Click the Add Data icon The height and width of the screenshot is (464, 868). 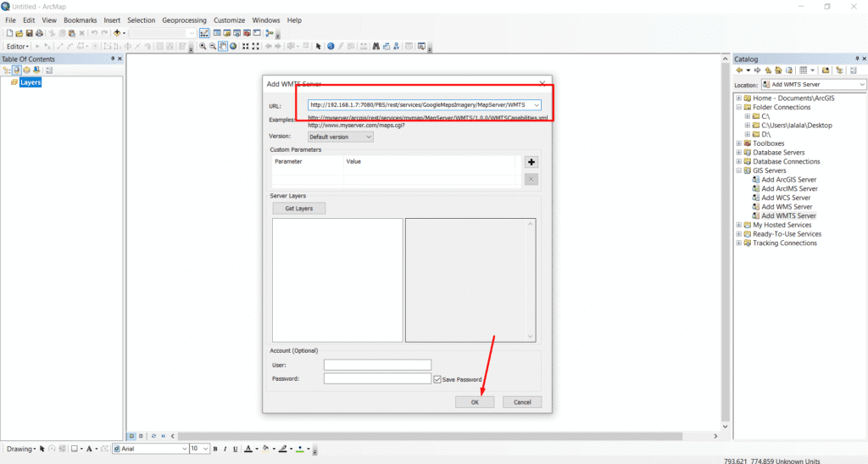pyautogui.click(x=117, y=33)
